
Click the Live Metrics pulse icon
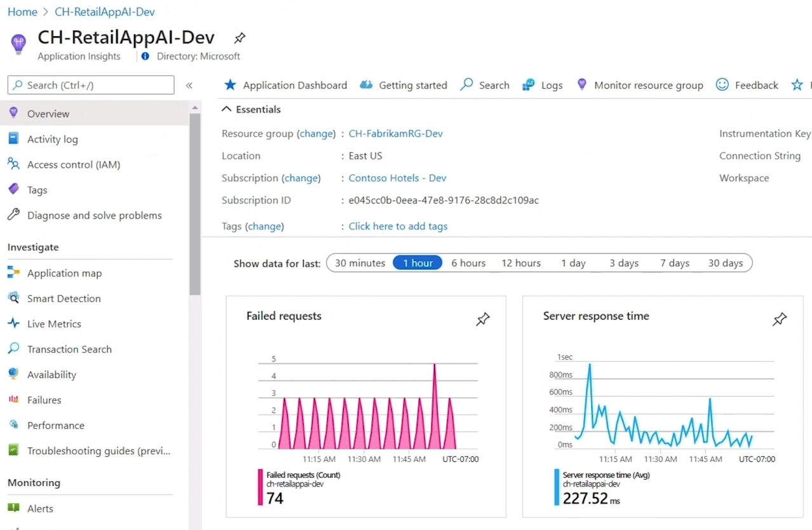13,323
